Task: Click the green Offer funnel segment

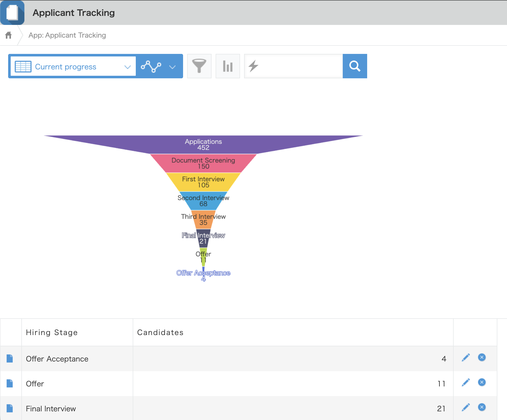Action: coord(203,257)
